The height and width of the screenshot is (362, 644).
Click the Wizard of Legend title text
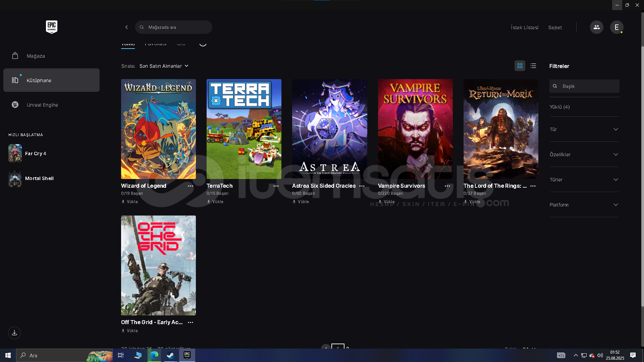coord(144,186)
